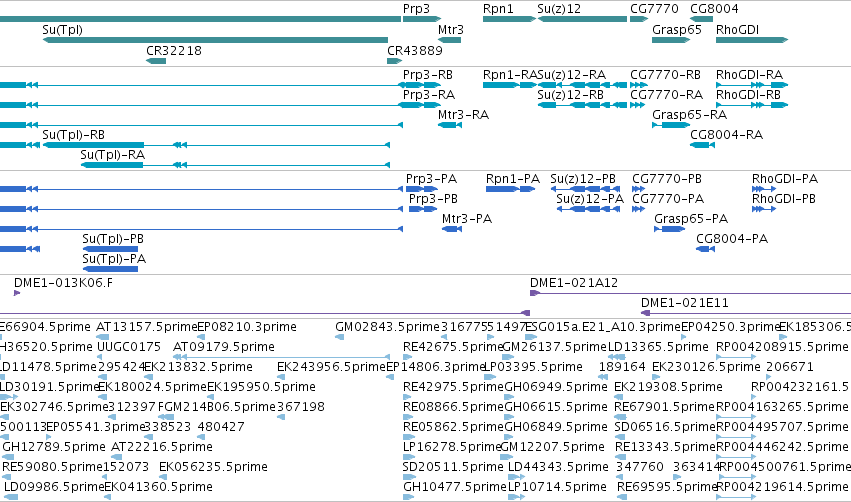Select the DME1-021A12 clone feature
The image size is (851, 502).
point(690,293)
